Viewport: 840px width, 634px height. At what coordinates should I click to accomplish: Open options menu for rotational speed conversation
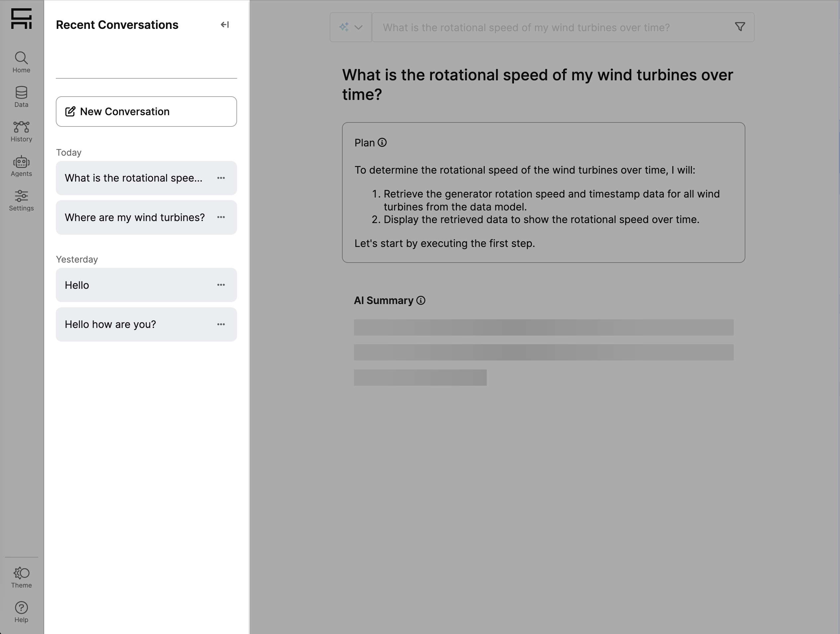[x=221, y=178]
